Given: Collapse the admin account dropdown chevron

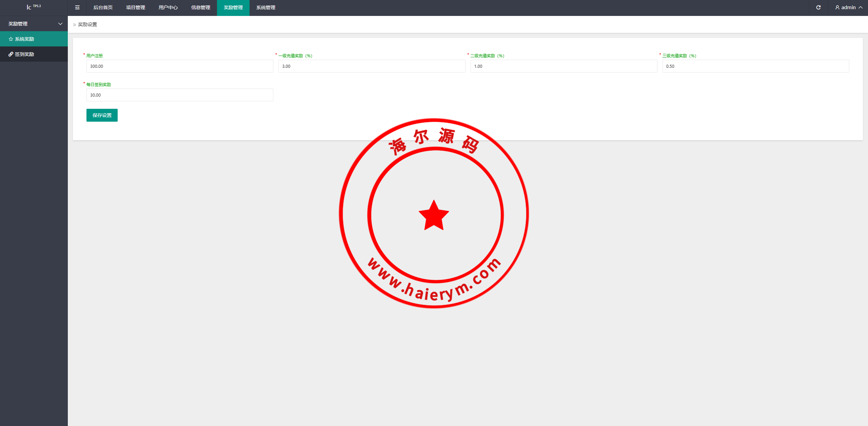Looking at the screenshot, I should [x=861, y=7].
